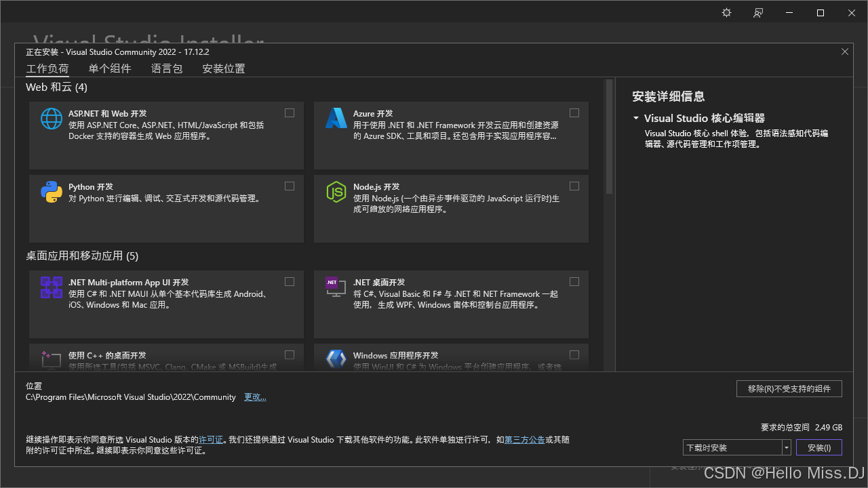Screen dimensions: 868x488
Task: Check the ASP.NET 和 Web 开发 workload
Action: (290, 113)
